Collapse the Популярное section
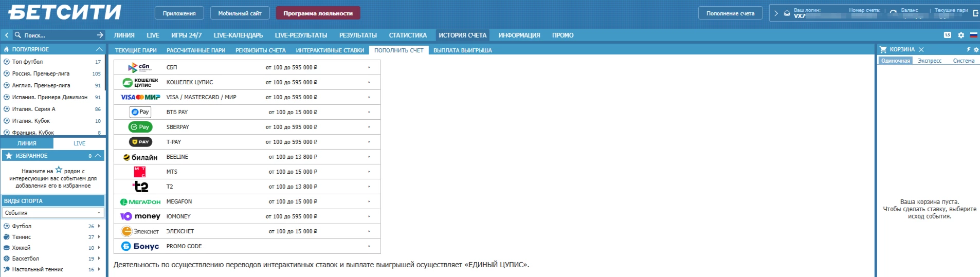The height and width of the screenshot is (277, 980). [x=99, y=49]
